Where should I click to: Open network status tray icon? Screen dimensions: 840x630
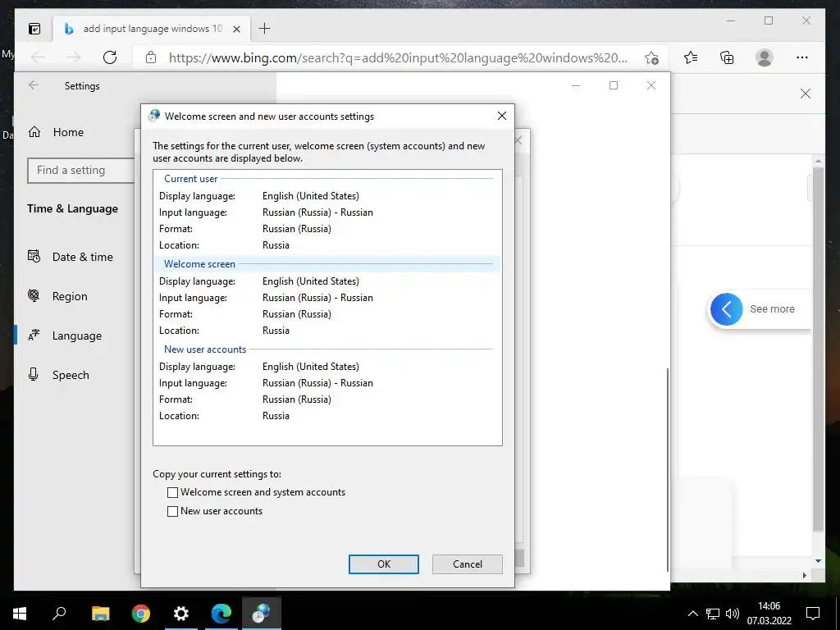(x=713, y=614)
